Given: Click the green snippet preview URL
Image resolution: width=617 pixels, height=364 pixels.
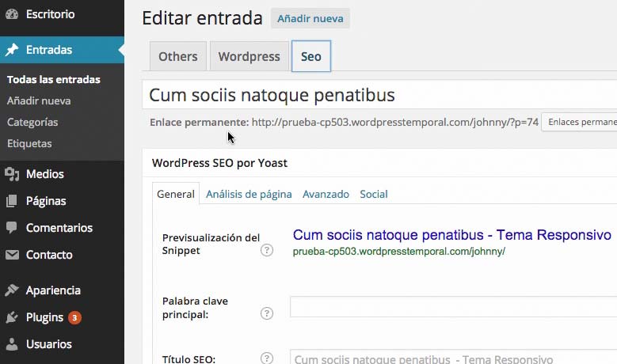Looking at the screenshot, I should click(399, 251).
